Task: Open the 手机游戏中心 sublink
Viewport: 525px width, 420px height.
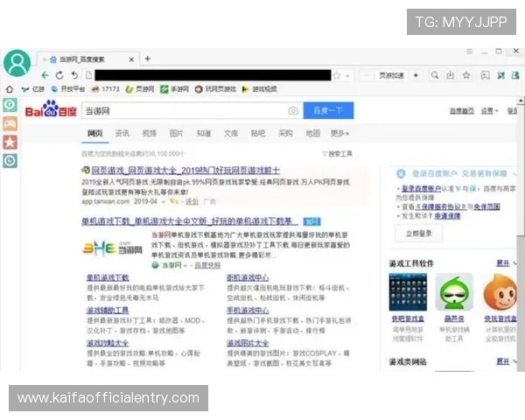Action: (248, 311)
